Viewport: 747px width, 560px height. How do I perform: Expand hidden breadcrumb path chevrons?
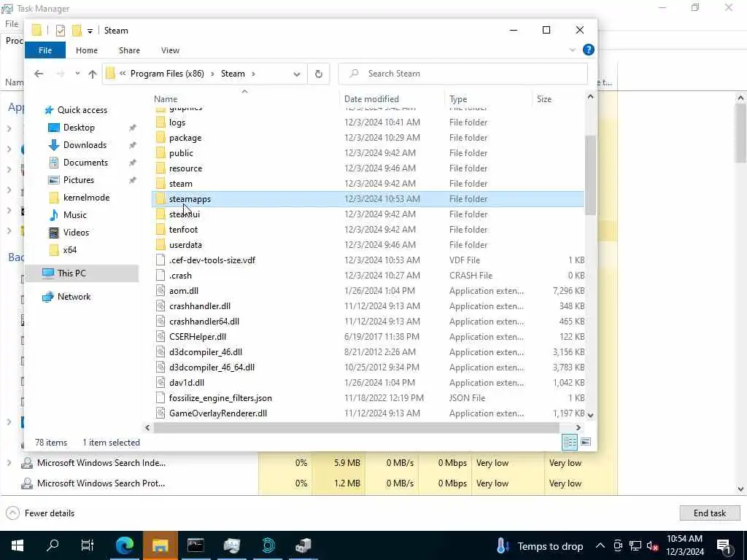click(x=123, y=74)
